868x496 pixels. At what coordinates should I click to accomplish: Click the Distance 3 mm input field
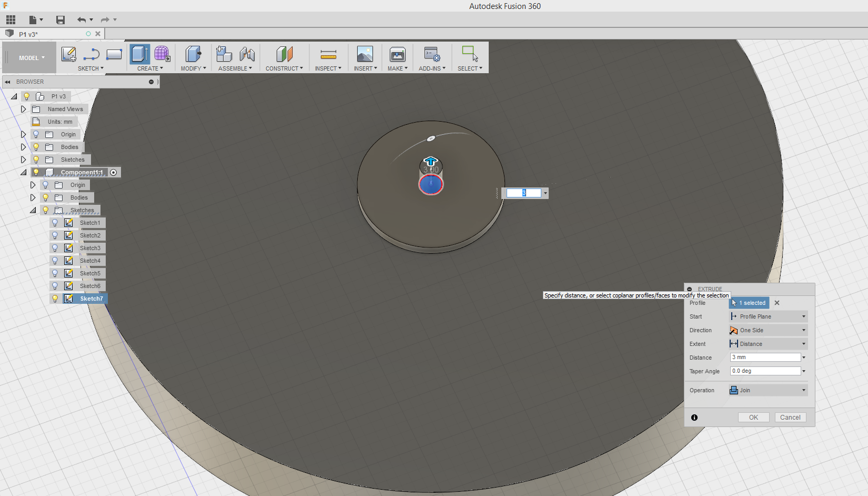tap(765, 358)
